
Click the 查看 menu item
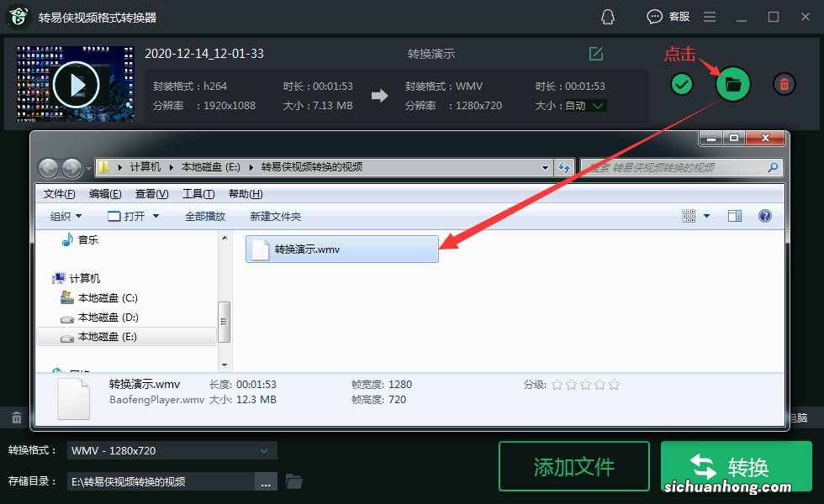(151, 193)
